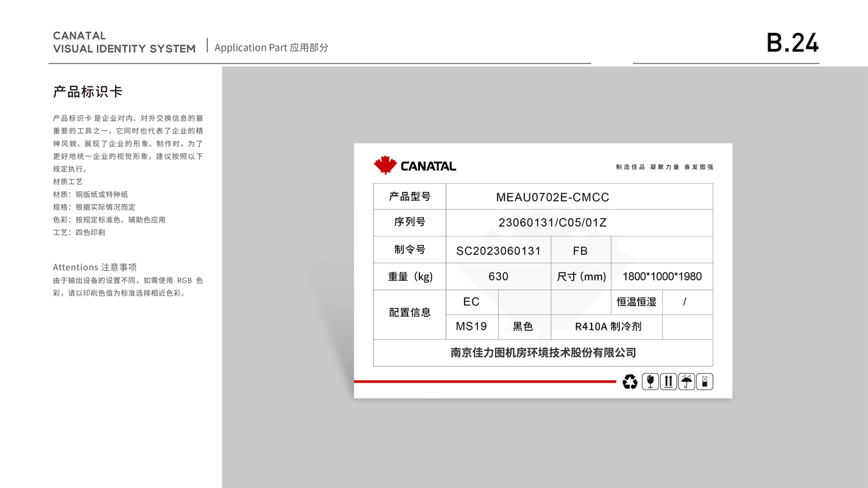Click the title '产品标识卡'

click(88, 91)
